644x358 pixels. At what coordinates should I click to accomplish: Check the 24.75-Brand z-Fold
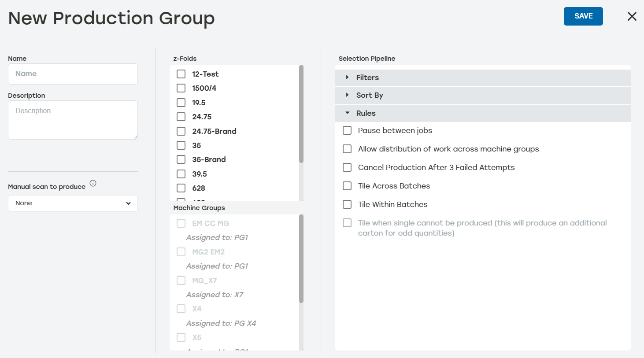[x=181, y=131]
